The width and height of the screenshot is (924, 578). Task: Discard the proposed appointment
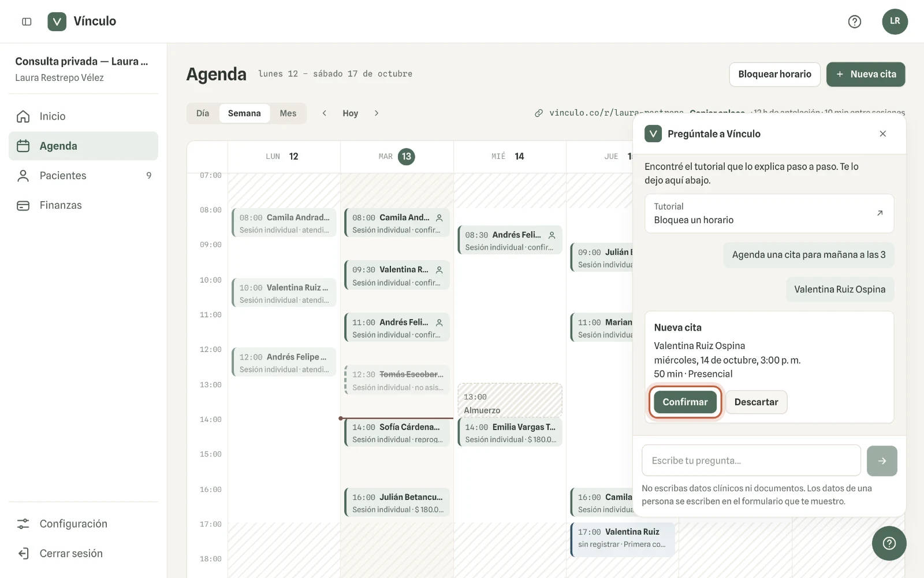pos(756,402)
